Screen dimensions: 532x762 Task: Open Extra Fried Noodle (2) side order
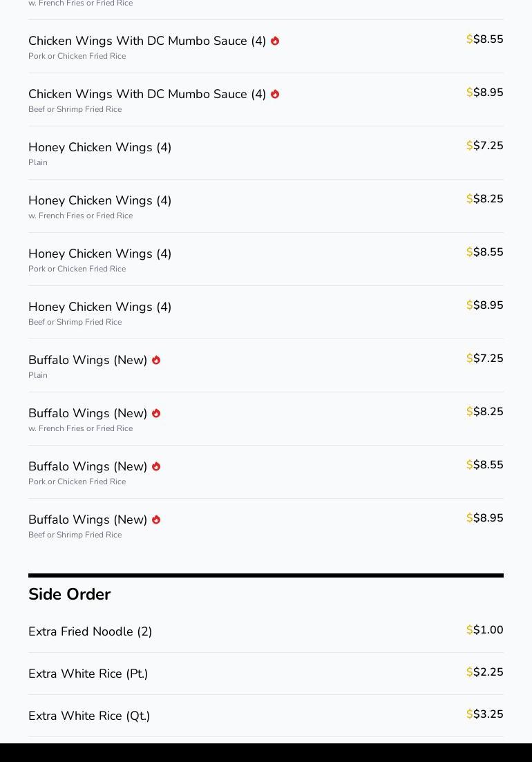(91, 631)
